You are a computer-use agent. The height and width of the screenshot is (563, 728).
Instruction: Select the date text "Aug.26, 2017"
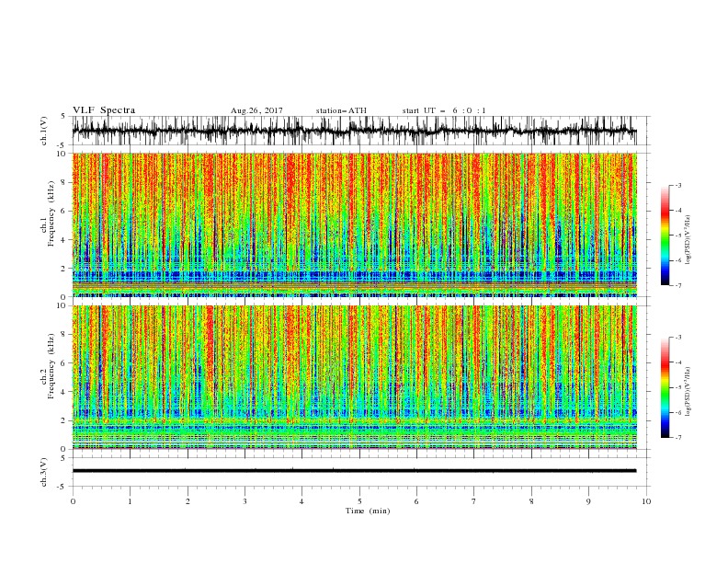[x=256, y=110]
